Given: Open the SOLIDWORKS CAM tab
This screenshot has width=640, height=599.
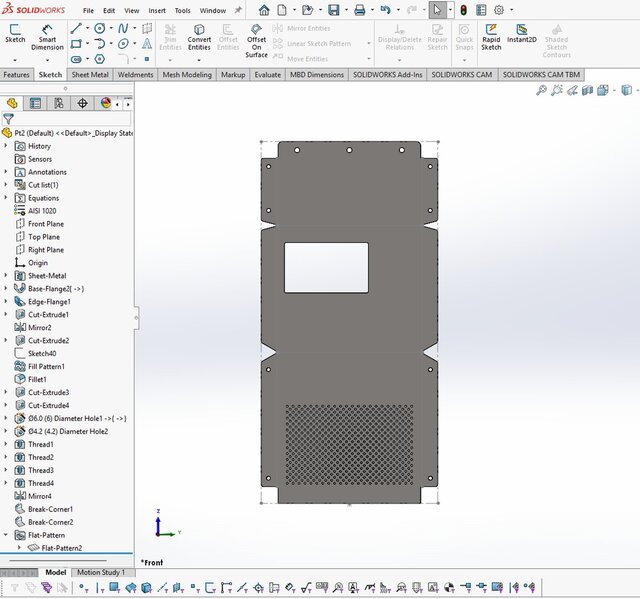Looking at the screenshot, I should click(x=462, y=75).
